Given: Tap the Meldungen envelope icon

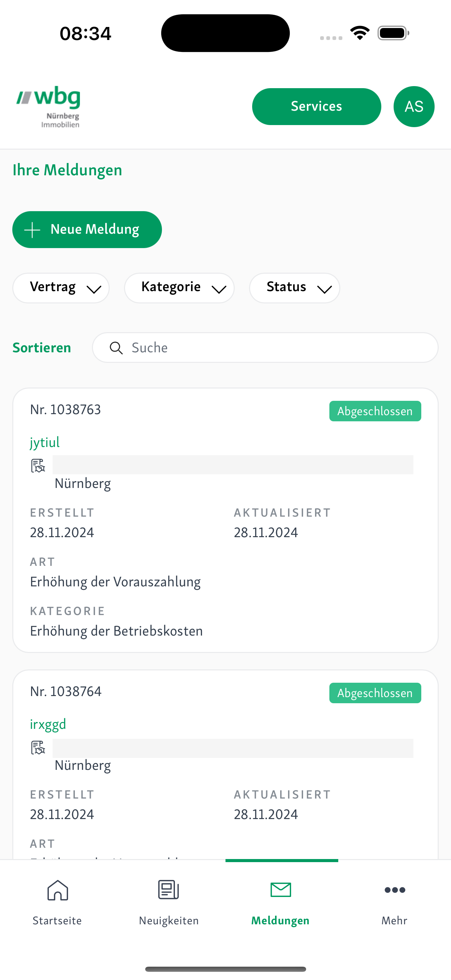Looking at the screenshot, I should click(x=281, y=890).
